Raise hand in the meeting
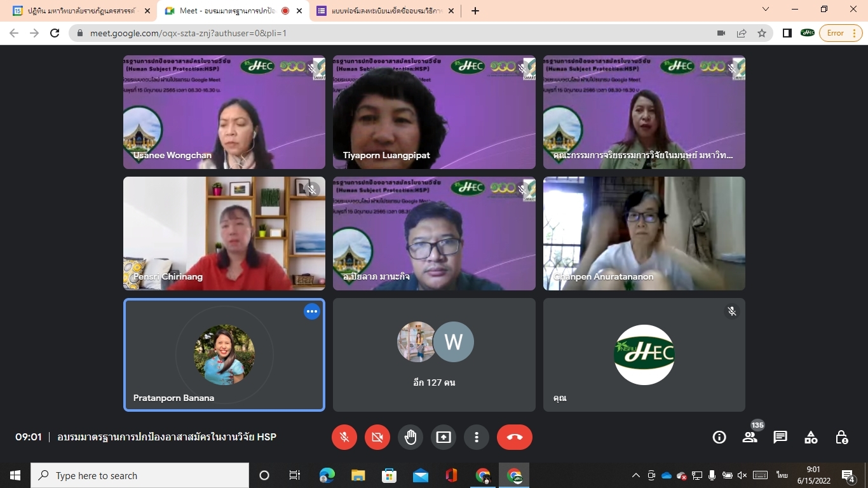The width and height of the screenshot is (868, 488). 410,437
